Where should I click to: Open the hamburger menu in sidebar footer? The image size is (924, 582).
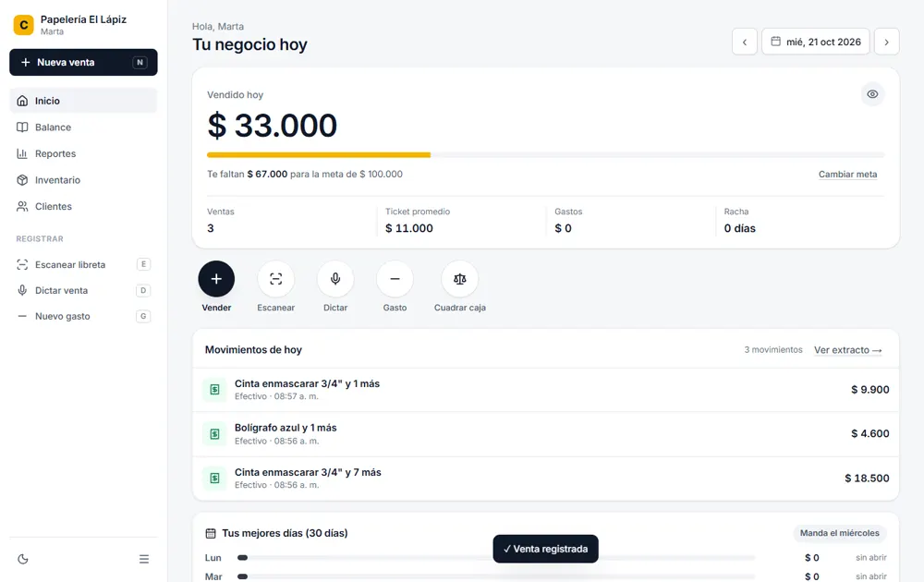click(144, 559)
